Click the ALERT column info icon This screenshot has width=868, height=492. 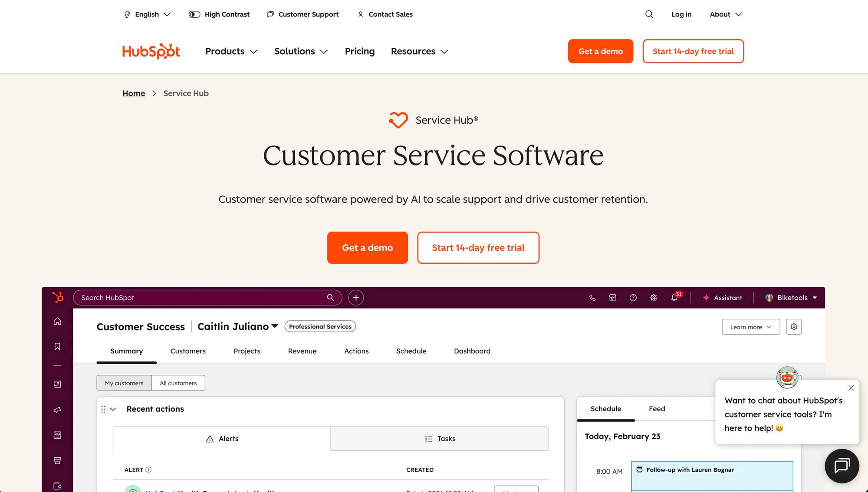[x=148, y=469]
